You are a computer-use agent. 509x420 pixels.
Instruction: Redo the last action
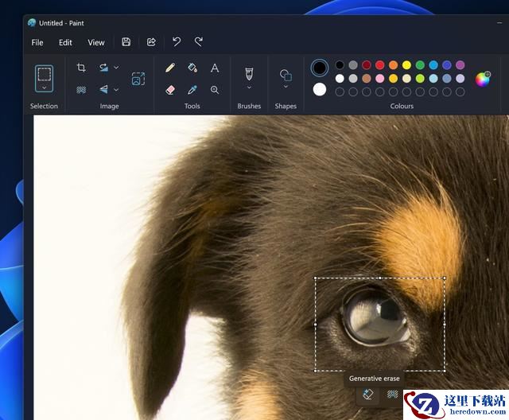[x=199, y=42]
